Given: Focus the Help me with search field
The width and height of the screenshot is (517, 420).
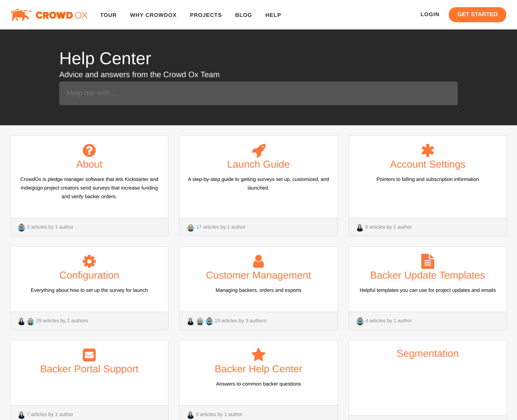Looking at the screenshot, I should click(258, 93).
